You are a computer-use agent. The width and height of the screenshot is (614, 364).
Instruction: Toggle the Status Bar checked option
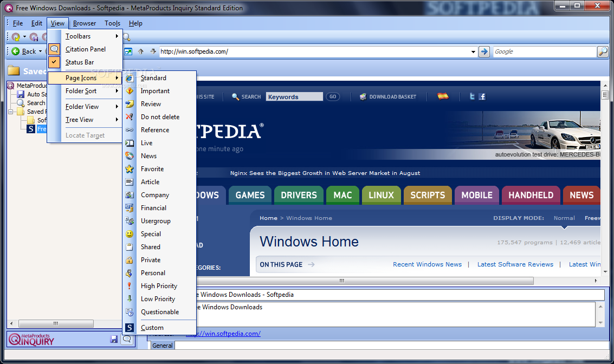click(x=85, y=62)
